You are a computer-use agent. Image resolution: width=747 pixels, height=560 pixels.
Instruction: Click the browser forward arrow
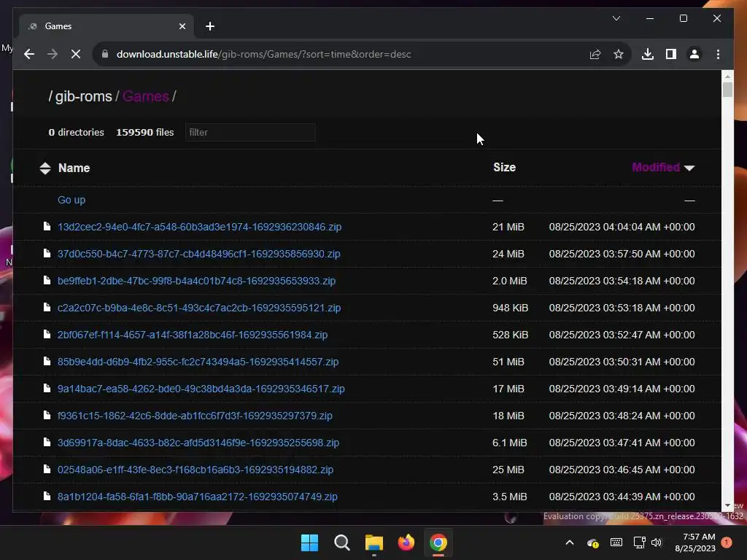pos(53,54)
